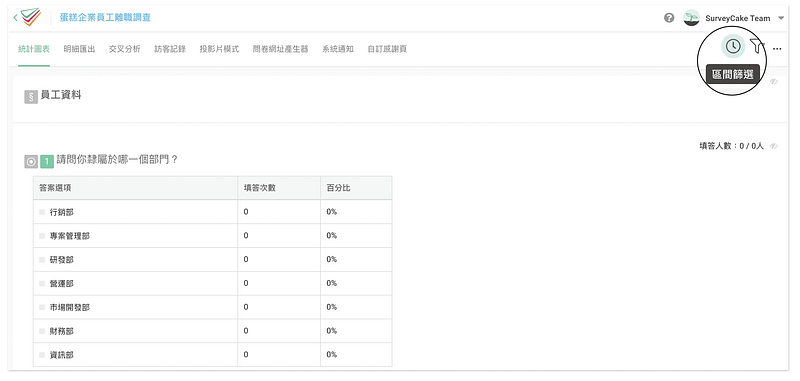Click the question text 請問你隸屬於哪一個部門？

(x=117, y=160)
